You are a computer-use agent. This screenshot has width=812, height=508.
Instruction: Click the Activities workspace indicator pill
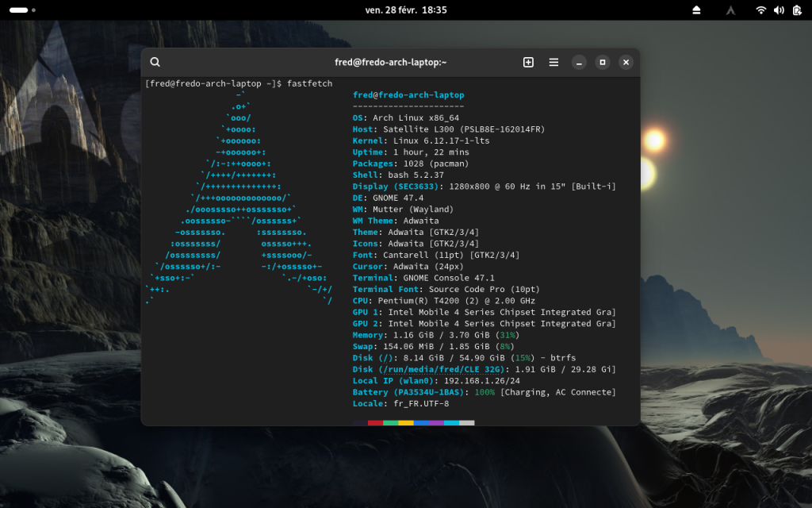19,10
